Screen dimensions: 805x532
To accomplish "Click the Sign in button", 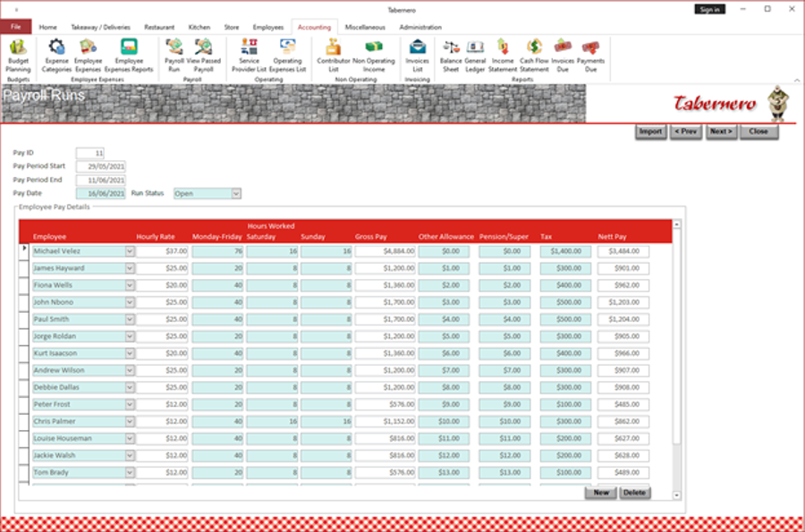I will [x=709, y=9].
